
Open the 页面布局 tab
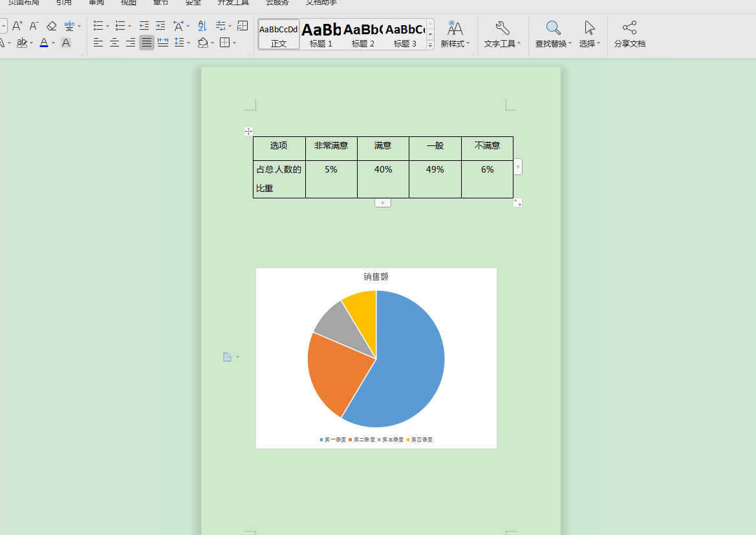click(24, 3)
